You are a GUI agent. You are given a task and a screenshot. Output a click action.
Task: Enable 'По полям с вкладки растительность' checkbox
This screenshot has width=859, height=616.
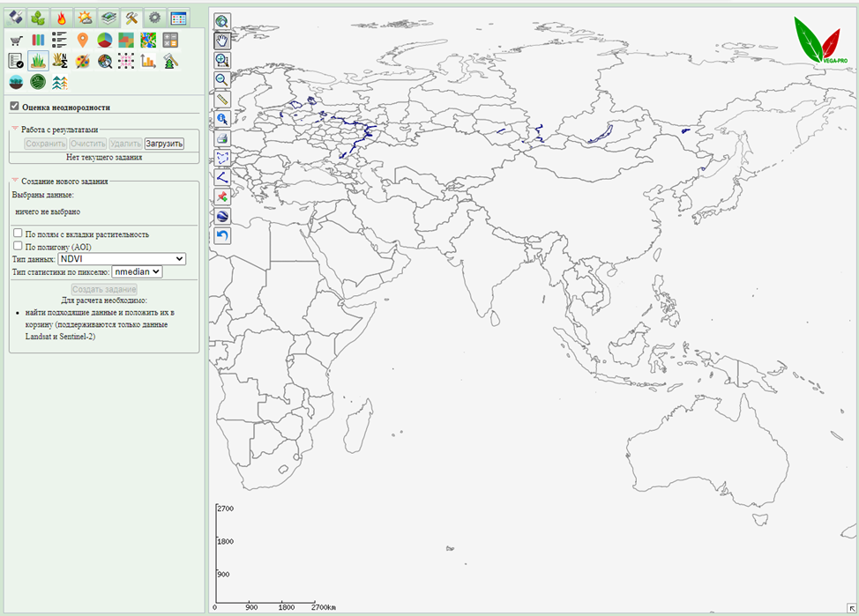tap(18, 234)
